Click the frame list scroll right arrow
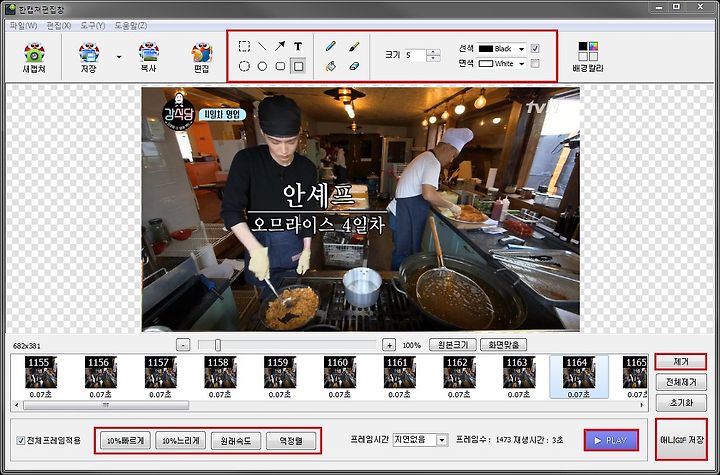 pyautogui.click(x=641, y=405)
